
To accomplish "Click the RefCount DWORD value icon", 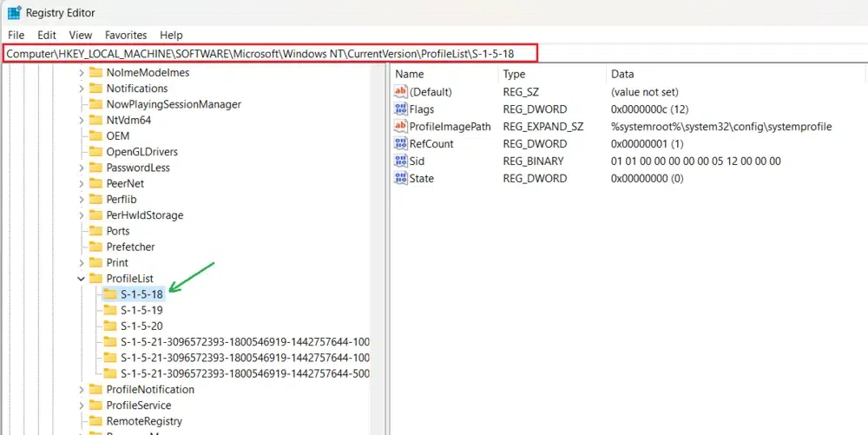I will coord(400,144).
